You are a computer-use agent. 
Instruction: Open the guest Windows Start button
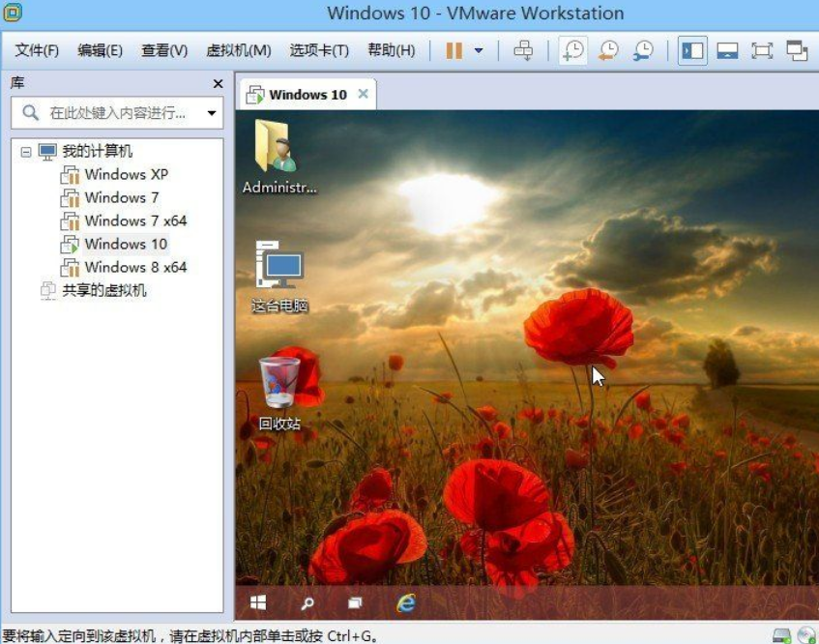[258, 602]
